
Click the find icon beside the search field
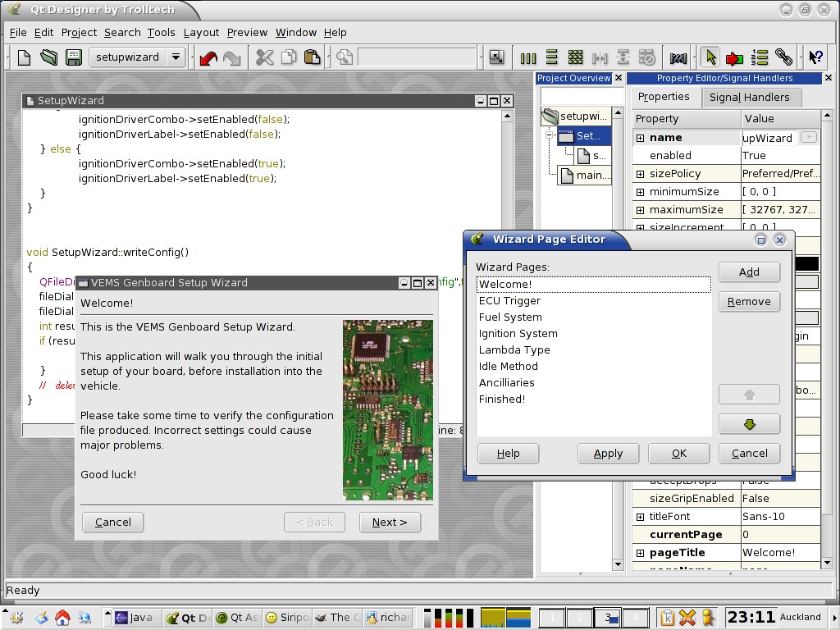(344, 57)
